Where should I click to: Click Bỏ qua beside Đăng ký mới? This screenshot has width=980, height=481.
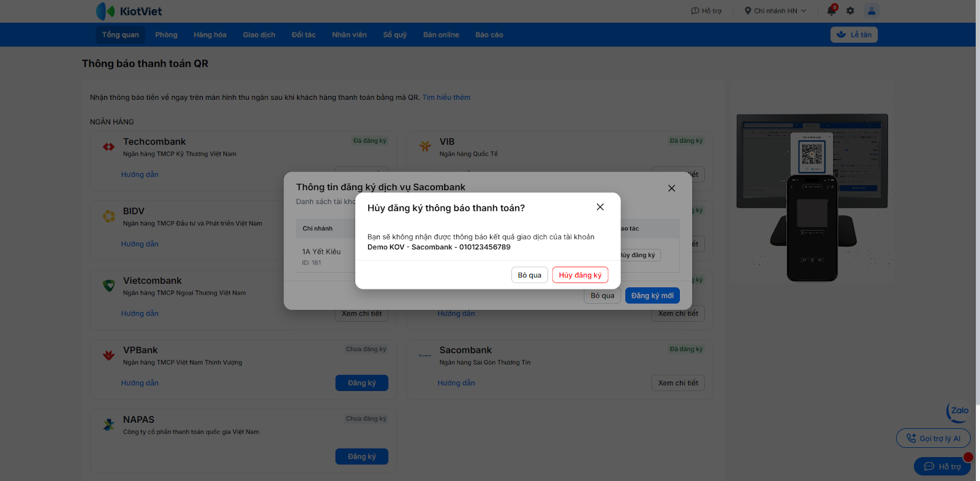(603, 296)
